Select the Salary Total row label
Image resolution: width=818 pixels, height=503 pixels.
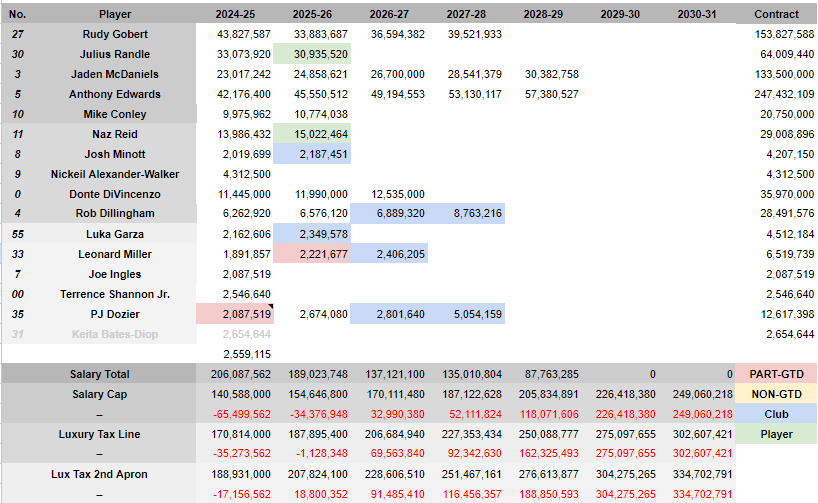click(100, 374)
